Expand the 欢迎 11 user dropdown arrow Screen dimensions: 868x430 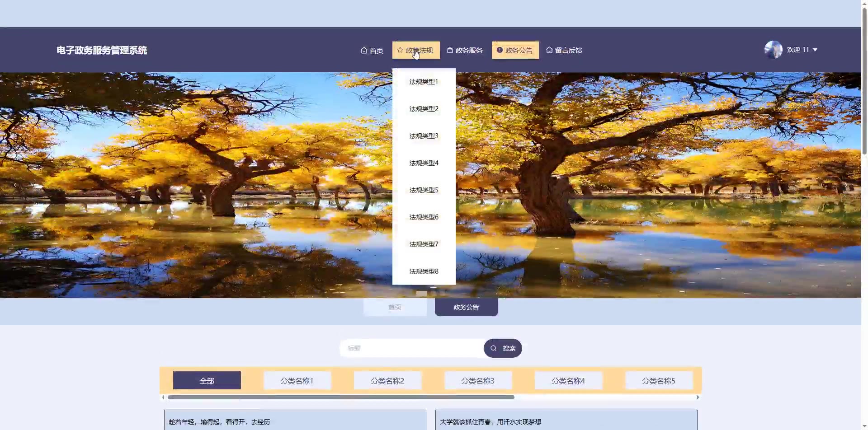click(815, 50)
